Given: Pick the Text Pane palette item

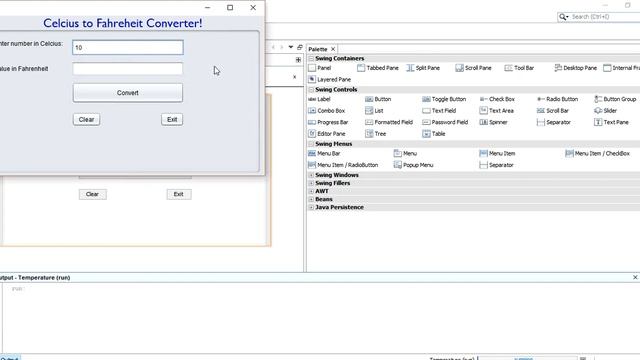Looking at the screenshot, I should click(x=611, y=122).
